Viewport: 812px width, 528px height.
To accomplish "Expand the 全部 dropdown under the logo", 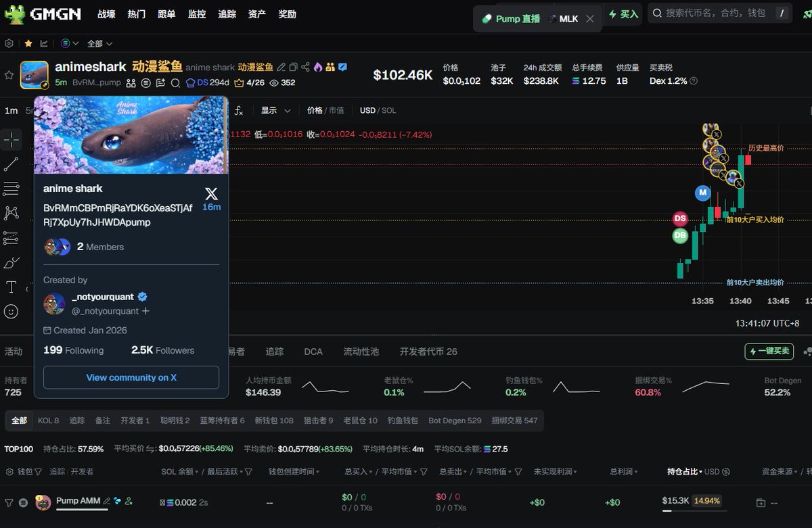I will 99,43.
